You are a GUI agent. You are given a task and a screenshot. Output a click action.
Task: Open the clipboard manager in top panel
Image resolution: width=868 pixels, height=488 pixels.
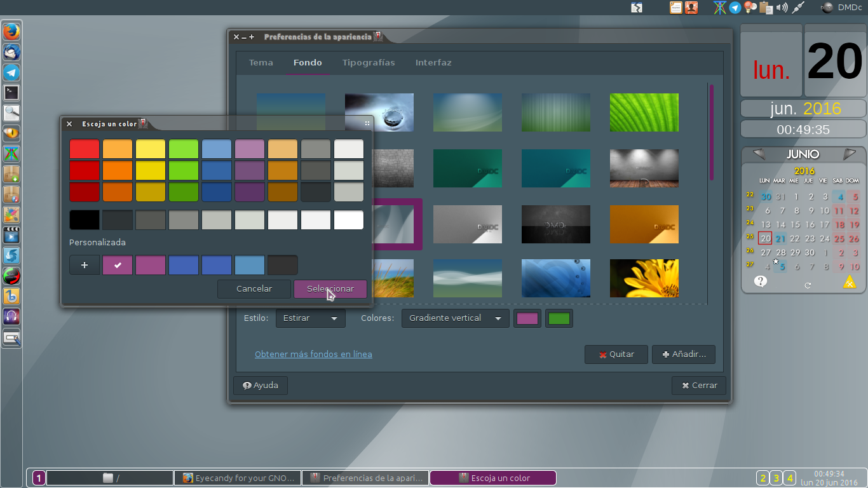click(x=766, y=8)
